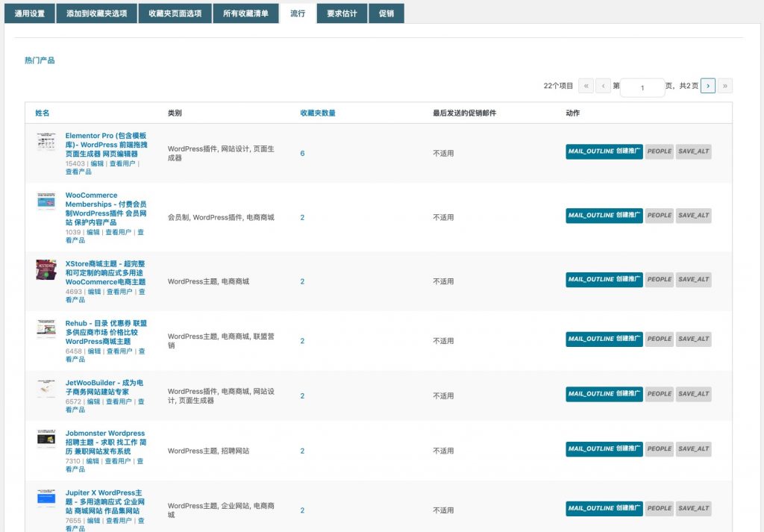Click SAVE_ALT button for JetWooBuilder
The image size is (764, 532).
click(x=693, y=394)
